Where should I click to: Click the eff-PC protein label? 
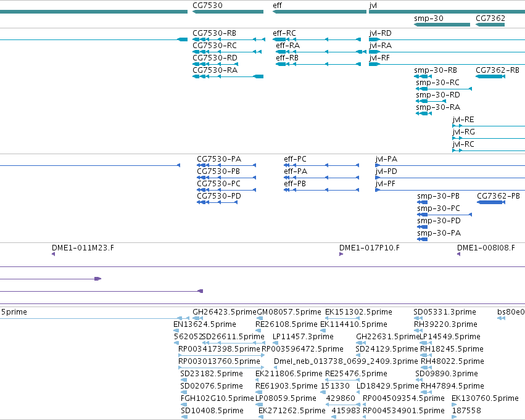click(295, 159)
